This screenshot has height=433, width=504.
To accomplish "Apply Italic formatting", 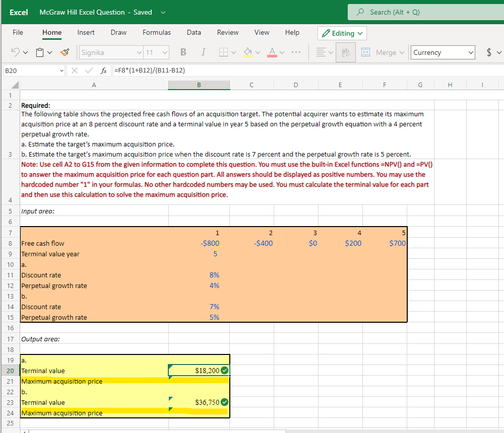I will click(x=203, y=52).
